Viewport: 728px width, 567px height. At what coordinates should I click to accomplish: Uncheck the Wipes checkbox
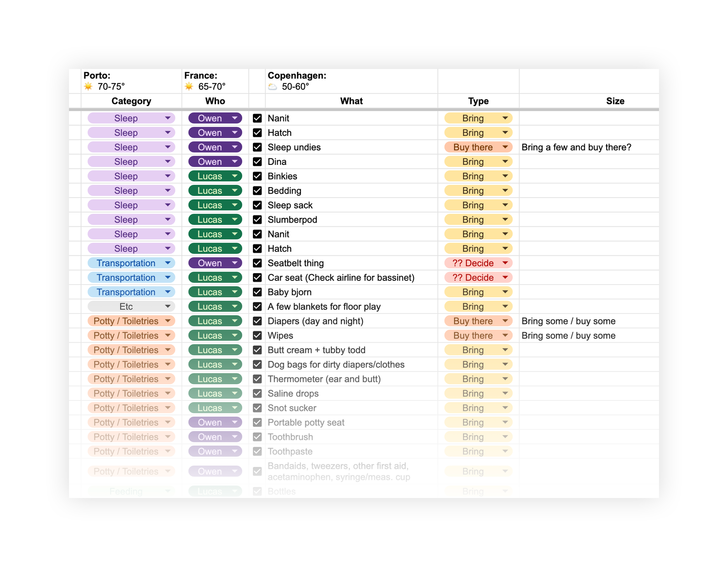point(257,336)
